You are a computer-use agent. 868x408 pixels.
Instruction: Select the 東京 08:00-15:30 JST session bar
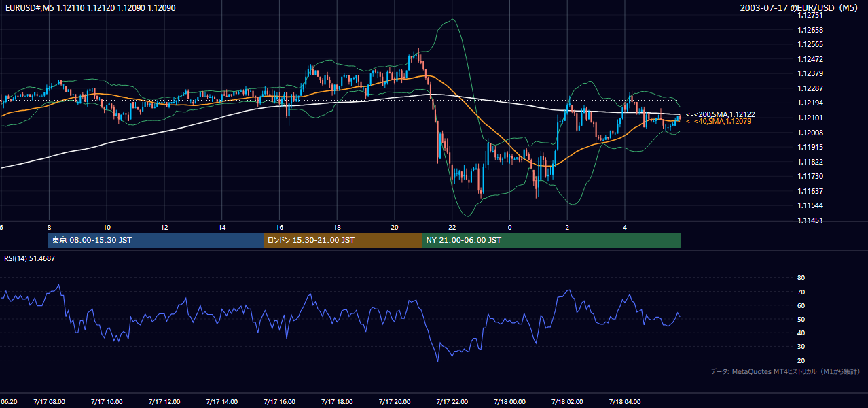pos(156,240)
